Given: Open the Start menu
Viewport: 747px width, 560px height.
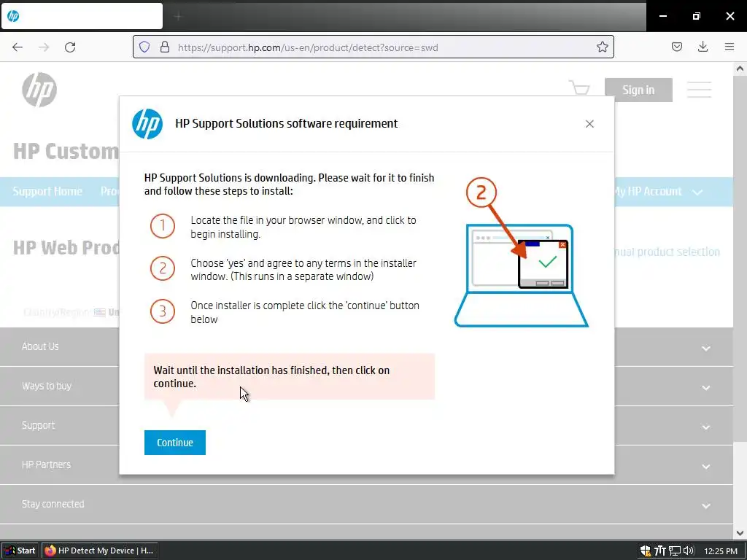Looking at the screenshot, I should point(20,551).
